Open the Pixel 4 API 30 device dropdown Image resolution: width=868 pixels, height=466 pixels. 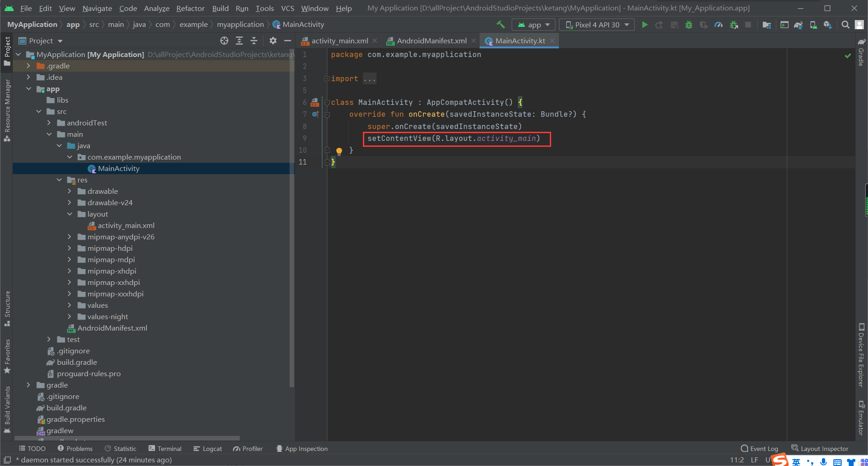pyautogui.click(x=597, y=25)
